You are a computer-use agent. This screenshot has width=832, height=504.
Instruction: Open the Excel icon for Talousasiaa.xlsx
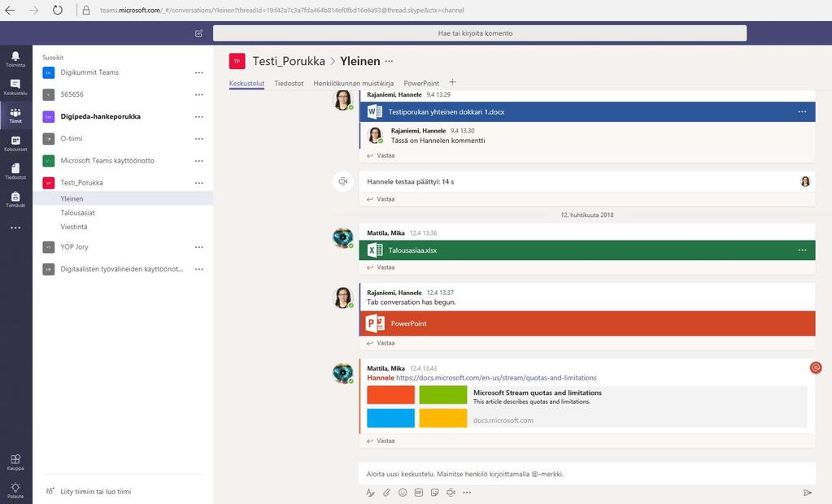[x=375, y=250]
